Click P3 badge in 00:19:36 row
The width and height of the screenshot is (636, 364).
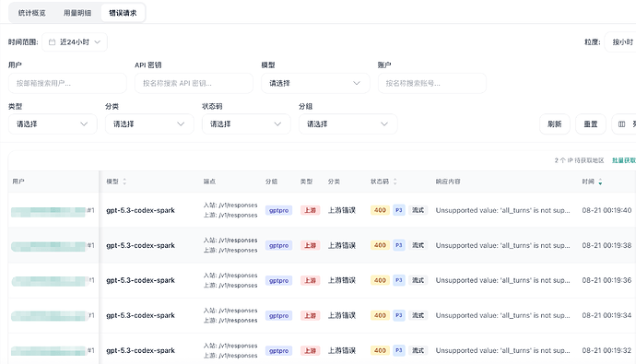399,280
